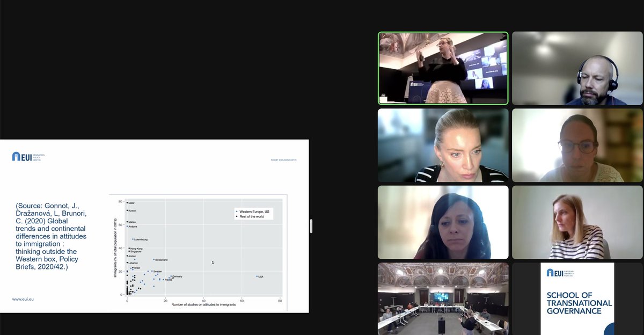Click the 'Qatar' data label on chart
The height and width of the screenshot is (335, 644).
point(131,203)
